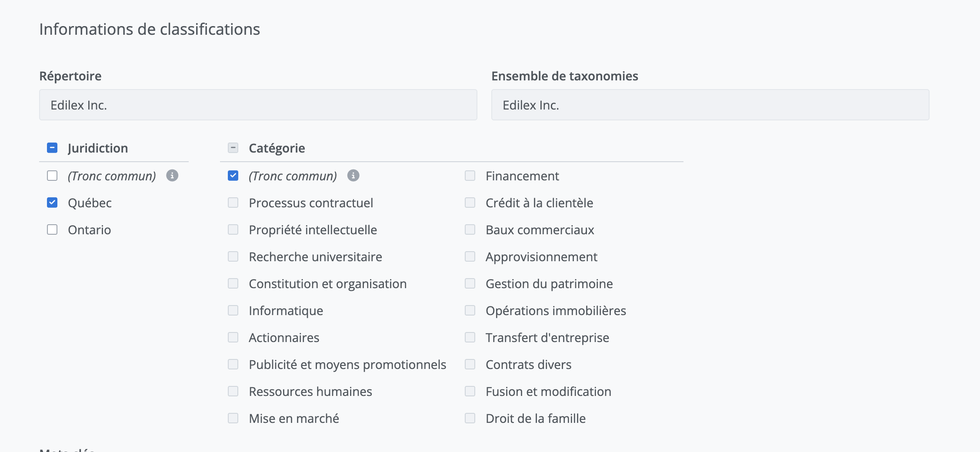Uncheck the Québec jurisdiction checkbox
Screen dimensions: 980x452
coord(52,203)
